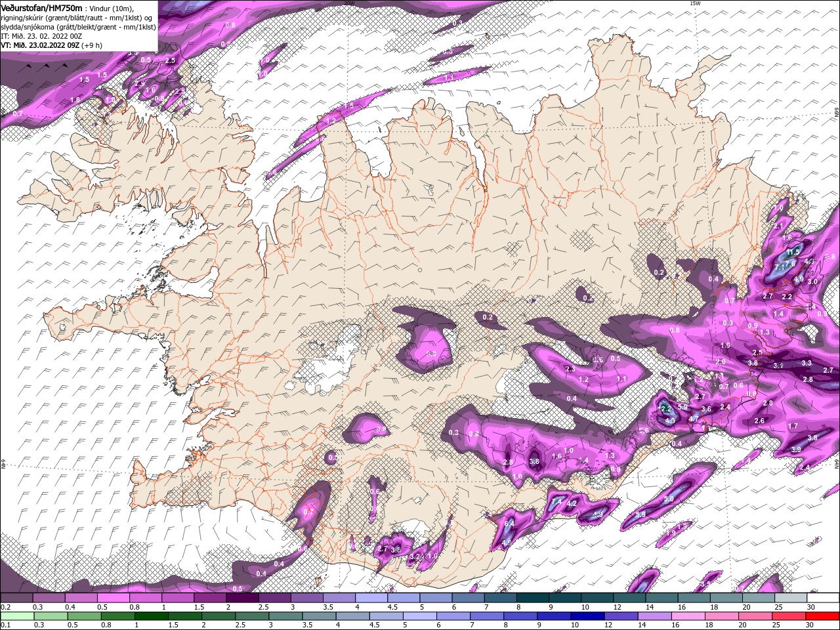Click the '(+9 h)' forecast offset text
The width and height of the screenshot is (840, 630).
(92, 45)
